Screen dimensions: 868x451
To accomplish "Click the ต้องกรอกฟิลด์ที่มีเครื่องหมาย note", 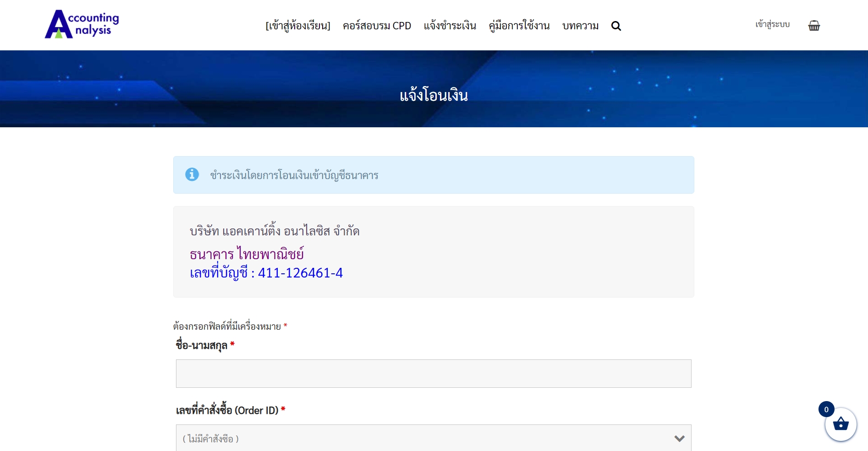I will click(x=230, y=326).
